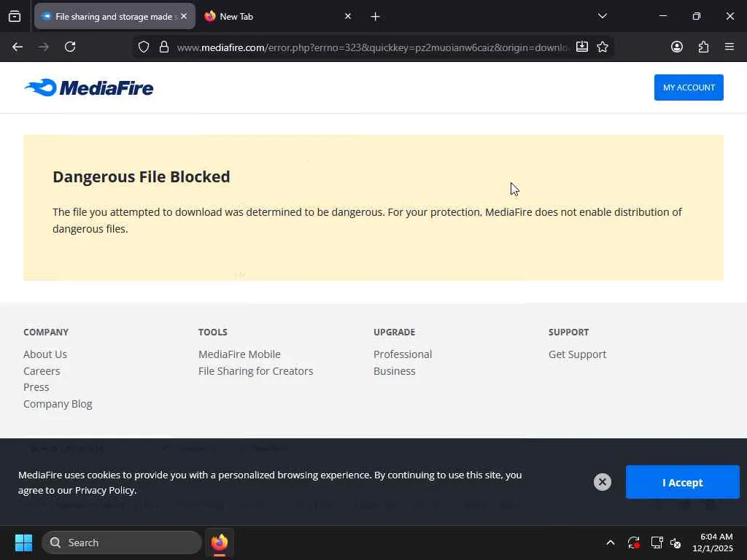Bookmark this page with the star
Screen dimensions: 747x560
coord(602,47)
